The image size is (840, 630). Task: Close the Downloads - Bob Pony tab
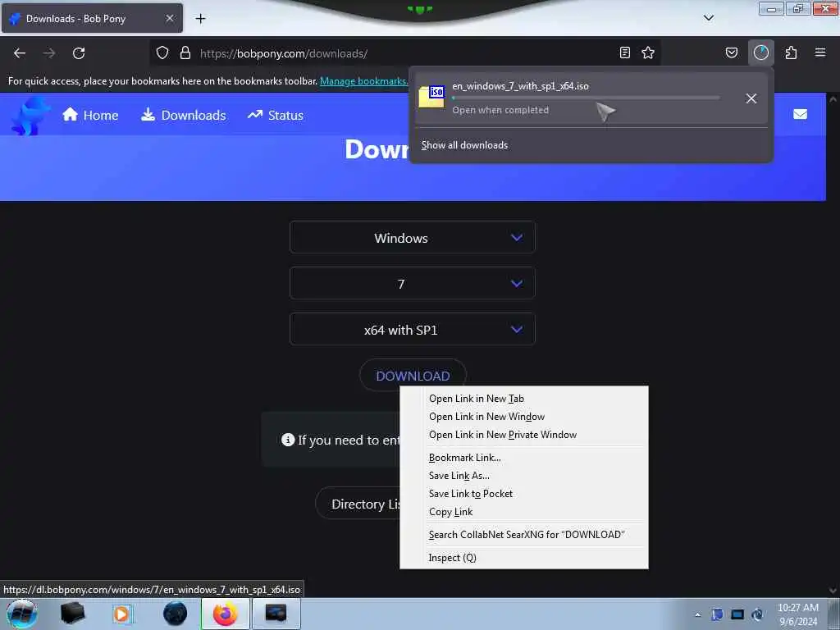[170, 18]
